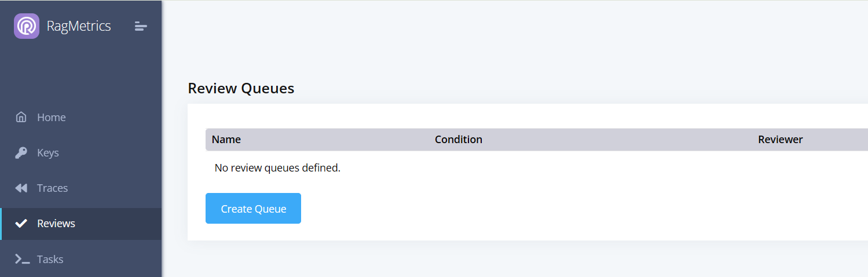Click the blank area right of Create Queue
Screen dimensions: 868x277
pyautogui.click(x=521, y=209)
